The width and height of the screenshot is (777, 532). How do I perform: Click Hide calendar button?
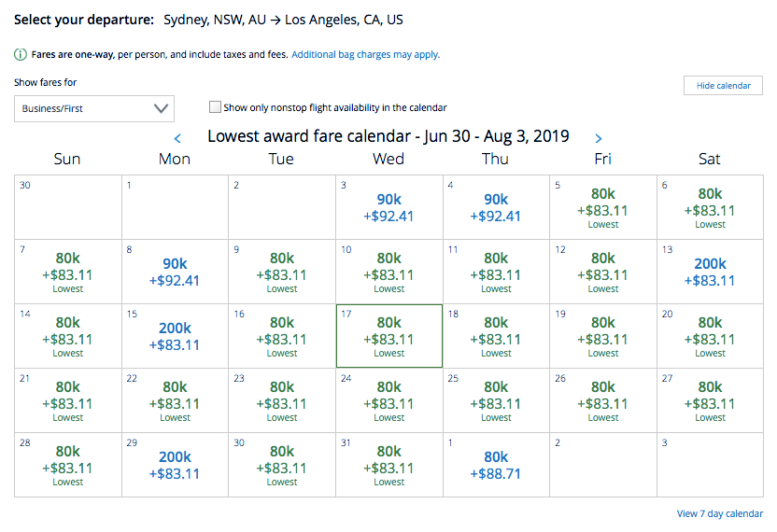723,86
